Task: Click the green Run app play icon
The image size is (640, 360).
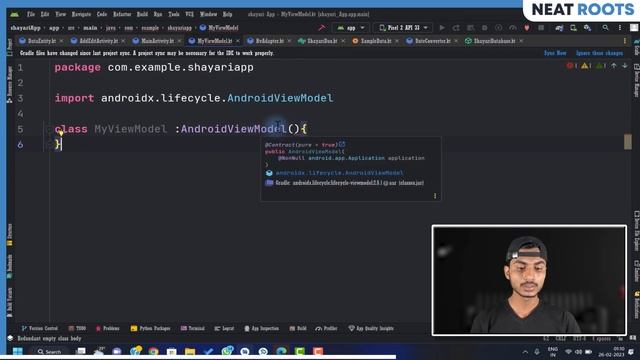Action: 442,28
